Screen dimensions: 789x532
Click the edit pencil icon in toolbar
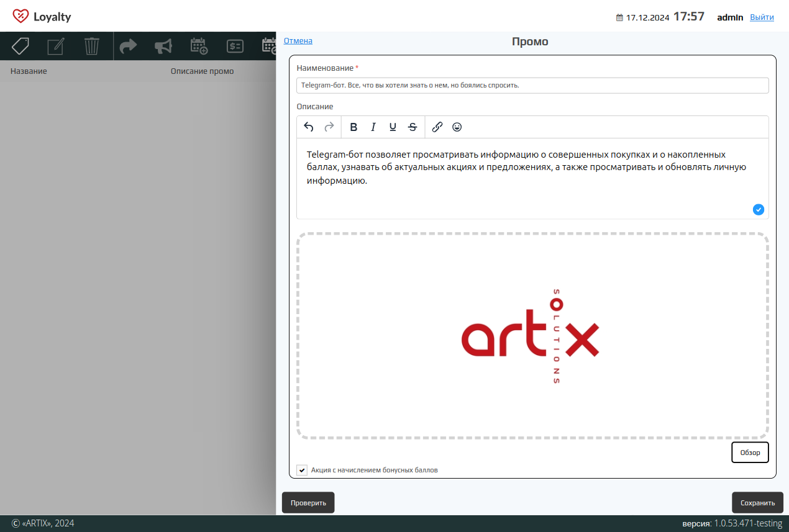click(x=57, y=46)
